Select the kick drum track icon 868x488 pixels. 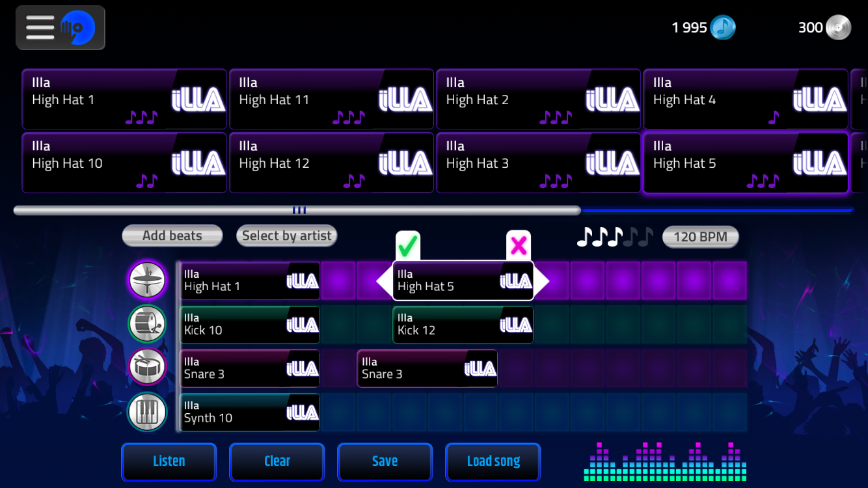[147, 324]
